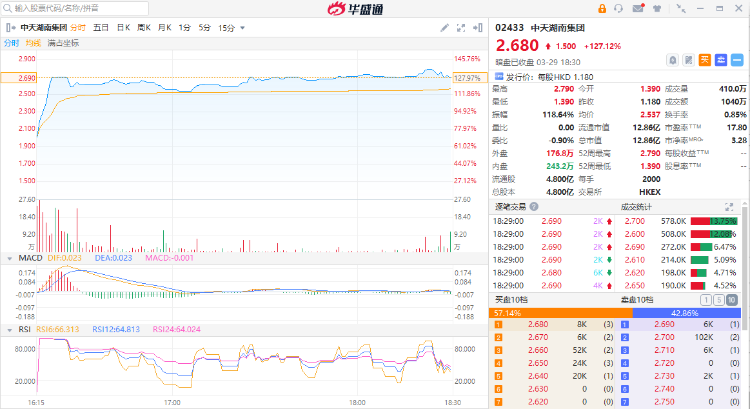Viewport: 750px width, 409px height.
Task: Click the orange 57.14% buy ratio bar
Action: point(561,313)
